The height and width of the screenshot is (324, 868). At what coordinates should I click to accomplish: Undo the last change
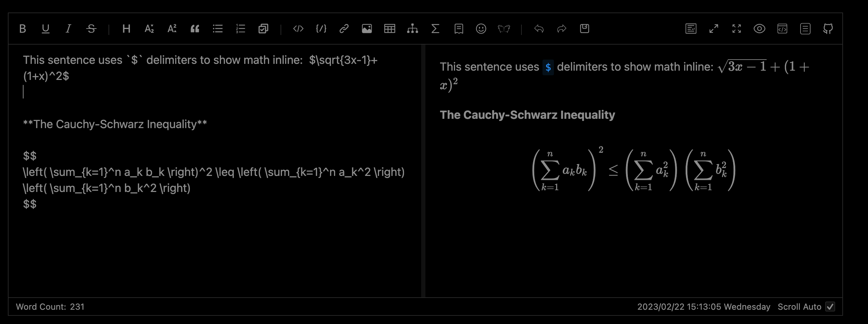point(539,29)
